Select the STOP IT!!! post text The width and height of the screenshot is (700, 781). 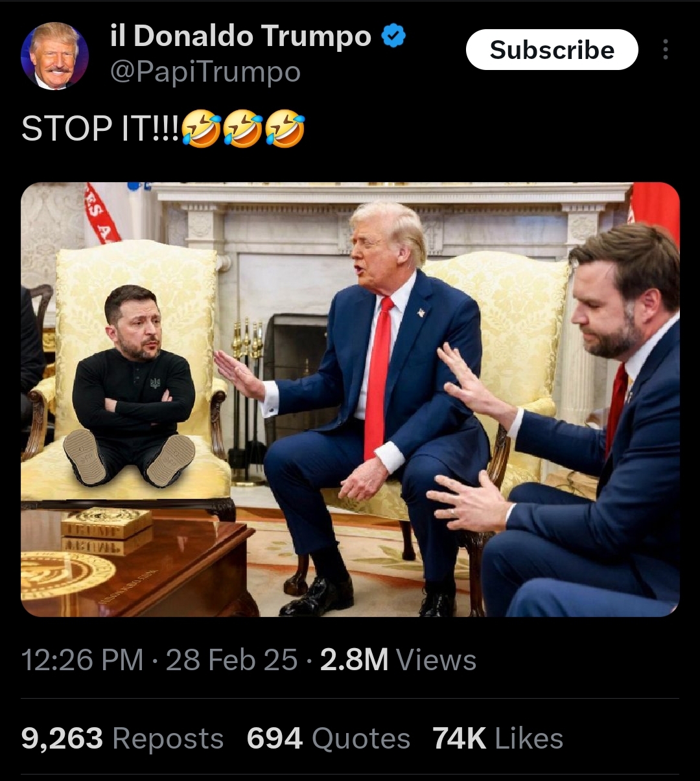click(100, 128)
